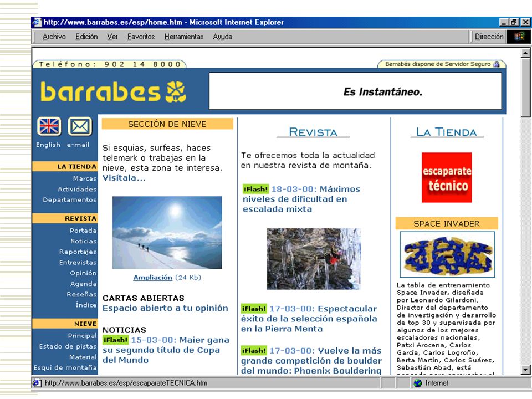The image size is (532, 399).
Task: Click the barrabes logo
Action: [x=113, y=91]
